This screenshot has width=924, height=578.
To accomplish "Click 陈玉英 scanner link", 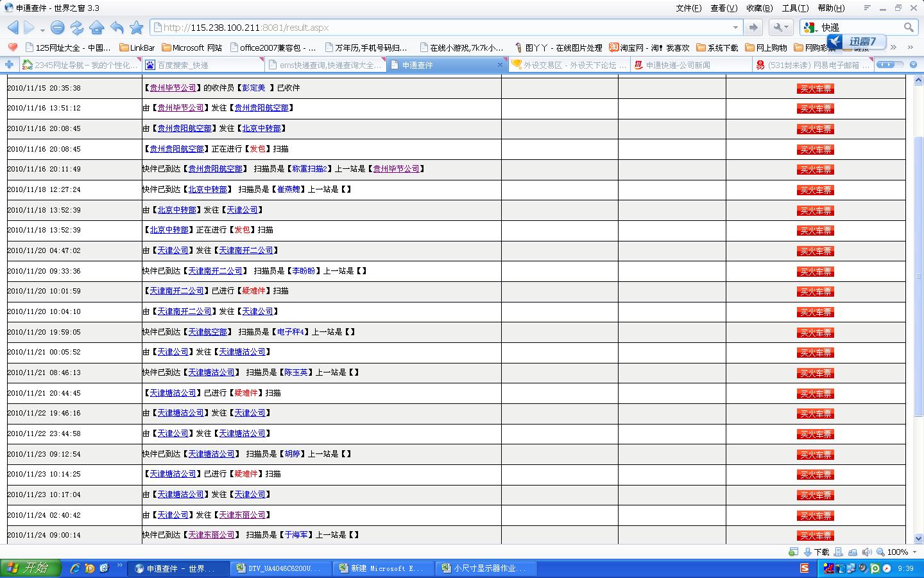I will click(x=296, y=372).
